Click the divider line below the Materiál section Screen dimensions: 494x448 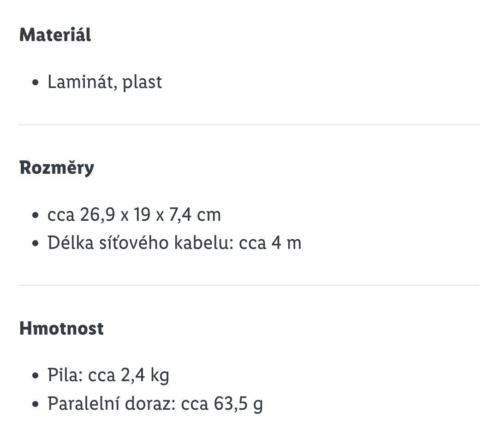tap(249, 125)
